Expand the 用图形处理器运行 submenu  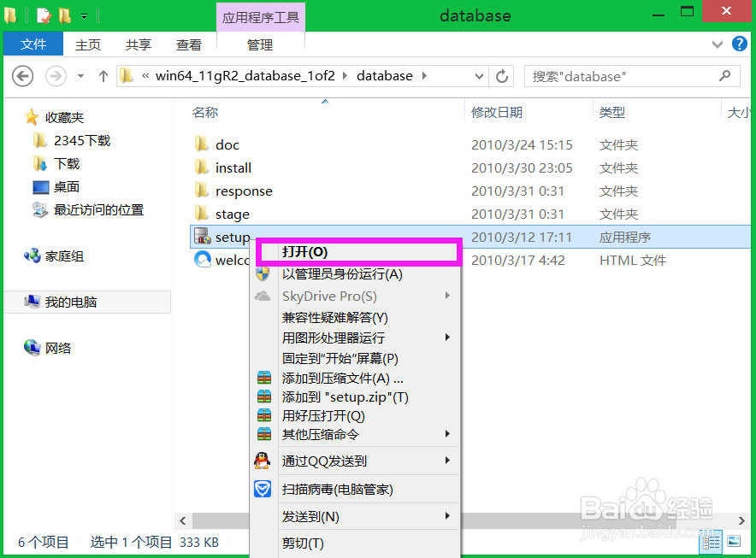(x=447, y=338)
